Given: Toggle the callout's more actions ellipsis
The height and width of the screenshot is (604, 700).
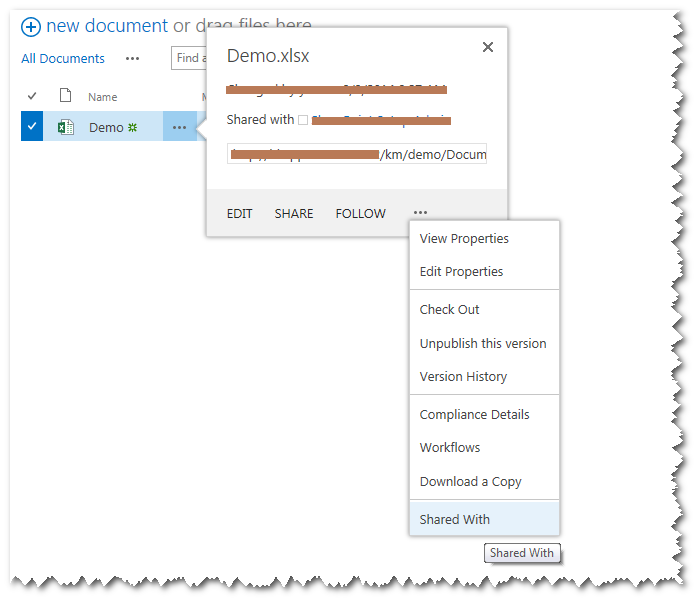Looking at the screenshot, I should (420, 212).
